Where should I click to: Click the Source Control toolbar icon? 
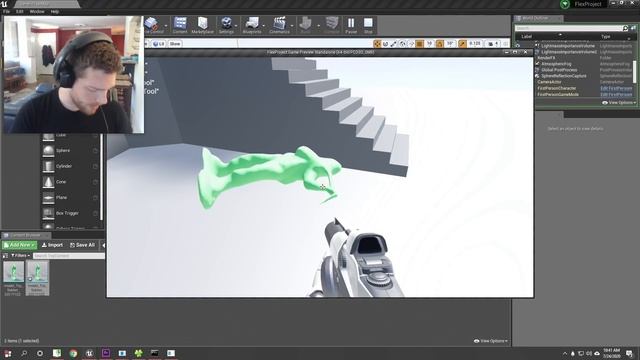(153, 25)
